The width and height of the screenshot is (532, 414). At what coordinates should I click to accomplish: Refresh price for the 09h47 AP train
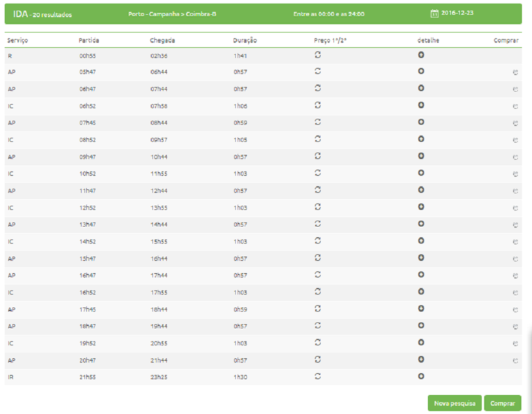point(318,156)
